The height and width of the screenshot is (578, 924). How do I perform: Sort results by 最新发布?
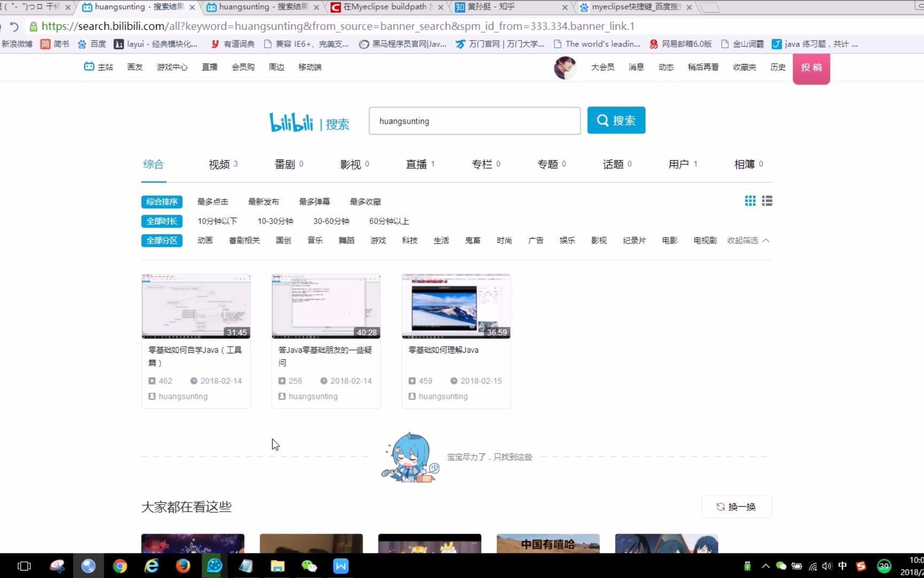pos(264,202)
